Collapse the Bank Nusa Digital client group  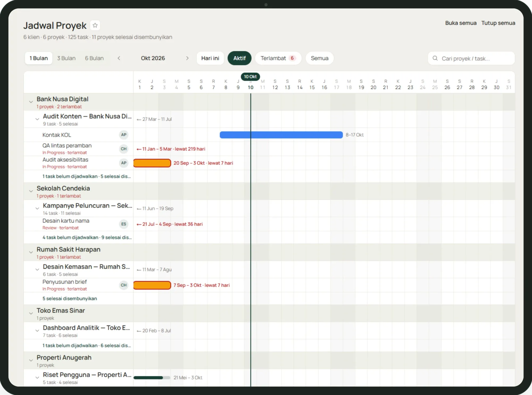31,102
